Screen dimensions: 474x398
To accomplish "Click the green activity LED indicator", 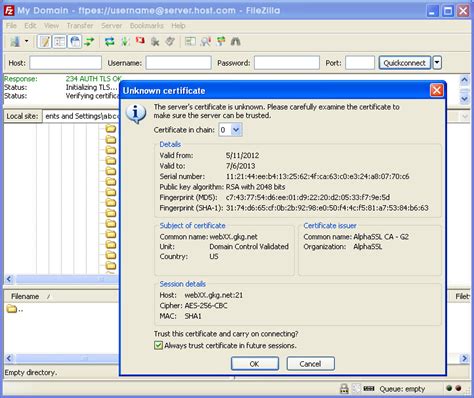I will coord(449,388).
